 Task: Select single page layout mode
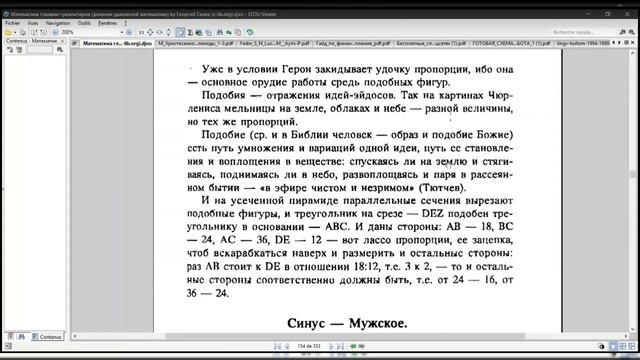point(613,346)
